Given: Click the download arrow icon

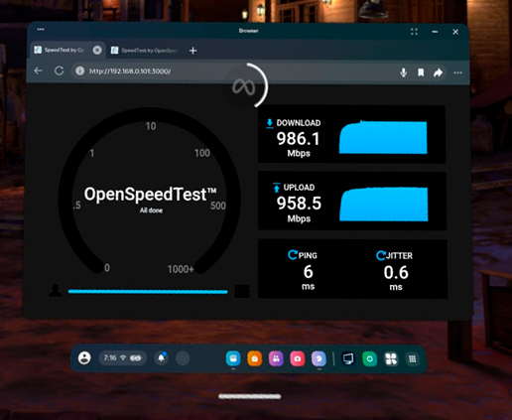Looking at the screenshot, I should point(270,123).
